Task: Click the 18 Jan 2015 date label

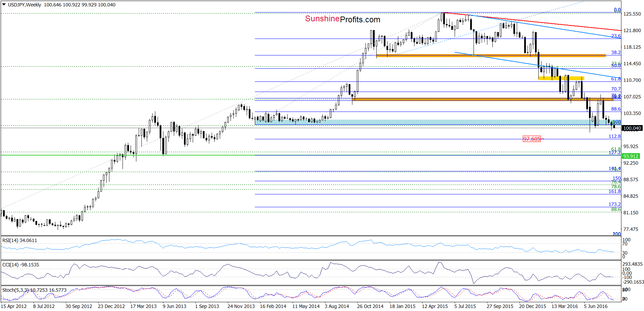Action: coord(402,306)
